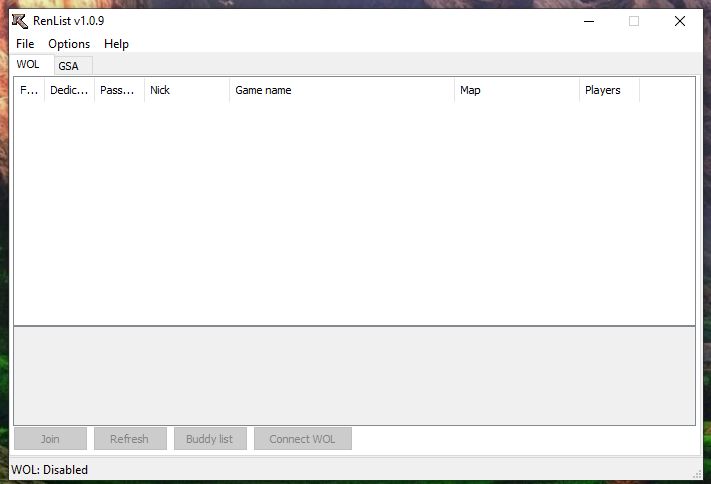Screen dimensions: 711x484
Task: Open the Buddy list
Action: click(x=209, y=439)
